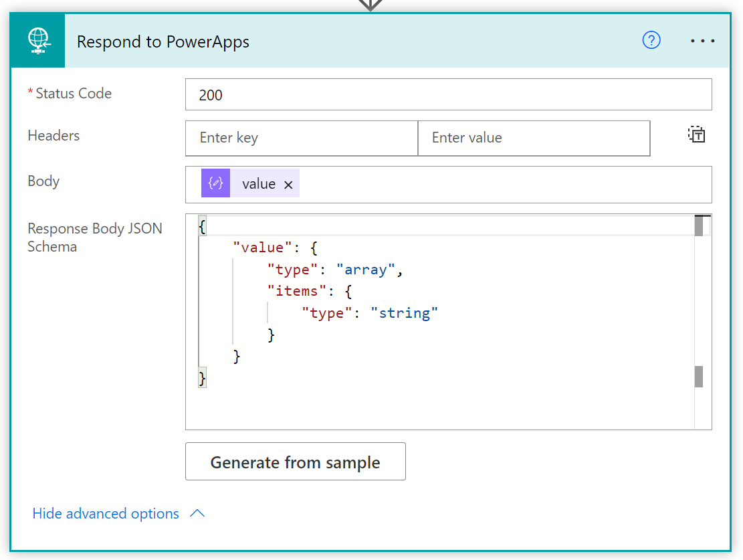Click the "string" value in the schema
This screenshot has height=560, width=743.
click(x=404, y=313)
